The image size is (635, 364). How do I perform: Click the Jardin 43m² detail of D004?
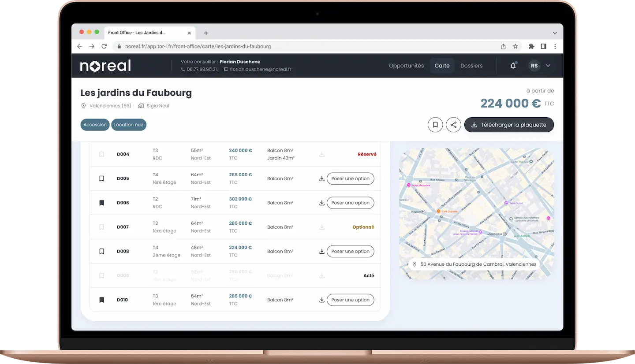(280, 158)
